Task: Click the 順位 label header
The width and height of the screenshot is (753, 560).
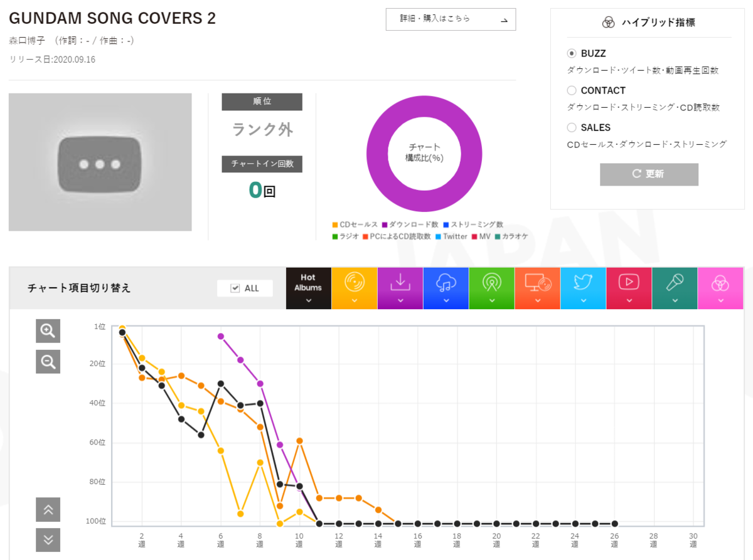Action: (x=262, y=102)
